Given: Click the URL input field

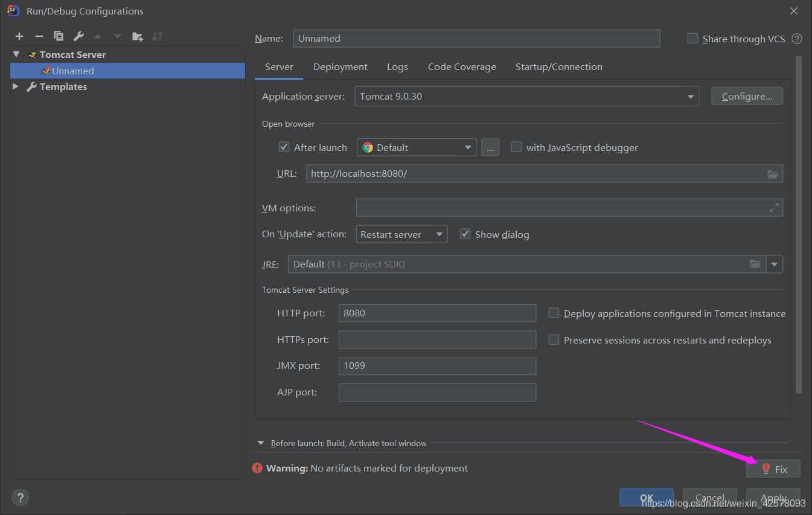Looking at the screenshot, I should 545,174.
